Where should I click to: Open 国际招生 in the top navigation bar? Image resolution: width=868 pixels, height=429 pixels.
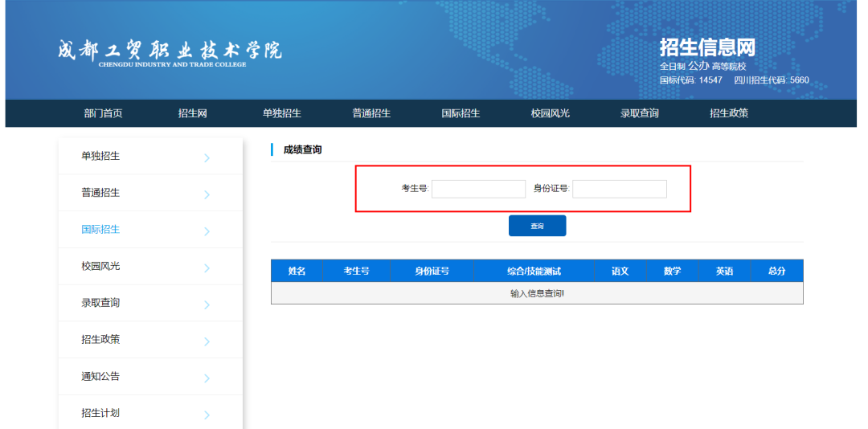[x=461, y=113]
